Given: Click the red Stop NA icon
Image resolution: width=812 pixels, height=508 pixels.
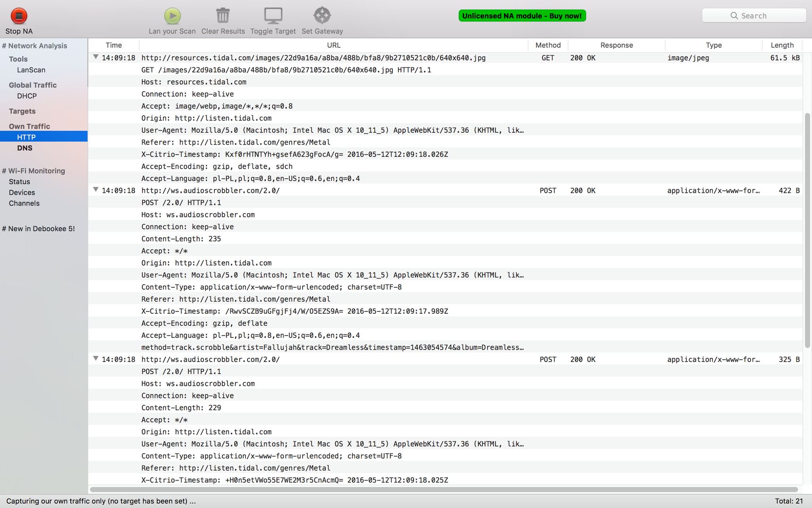Looking at the screenshot, I should coord(19,16).
